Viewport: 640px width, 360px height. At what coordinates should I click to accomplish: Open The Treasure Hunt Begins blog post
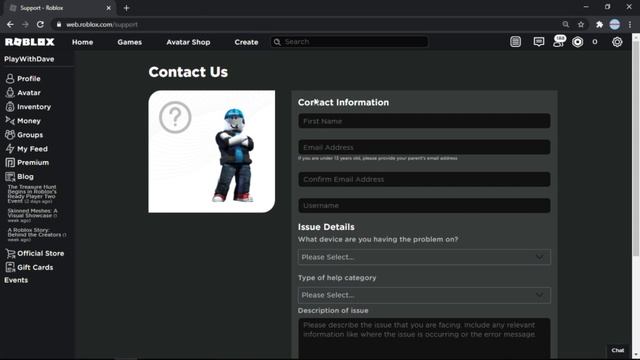coord(32,194)
